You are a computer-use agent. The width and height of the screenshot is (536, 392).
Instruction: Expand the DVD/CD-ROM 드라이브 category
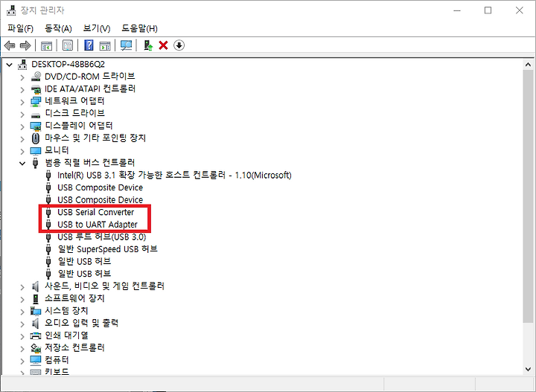click(x=22, y=77)
